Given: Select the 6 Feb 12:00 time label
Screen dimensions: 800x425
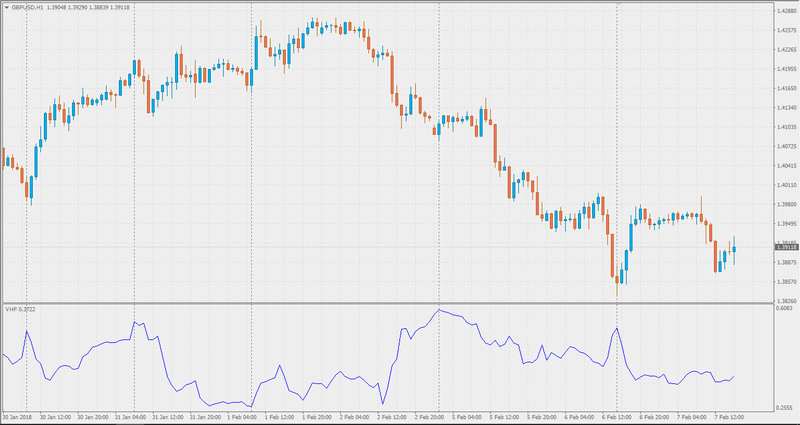Looking at the screenshot, I should 616,416.
